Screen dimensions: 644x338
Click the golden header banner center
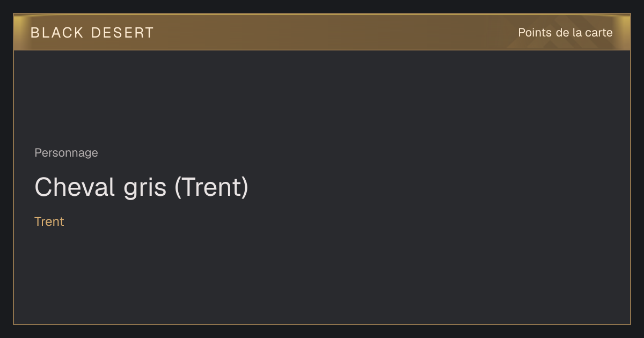322,32
